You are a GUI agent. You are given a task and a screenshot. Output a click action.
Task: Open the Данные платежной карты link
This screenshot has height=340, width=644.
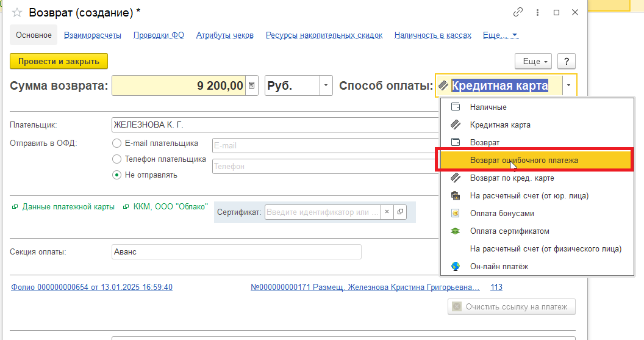coord(68,207)
